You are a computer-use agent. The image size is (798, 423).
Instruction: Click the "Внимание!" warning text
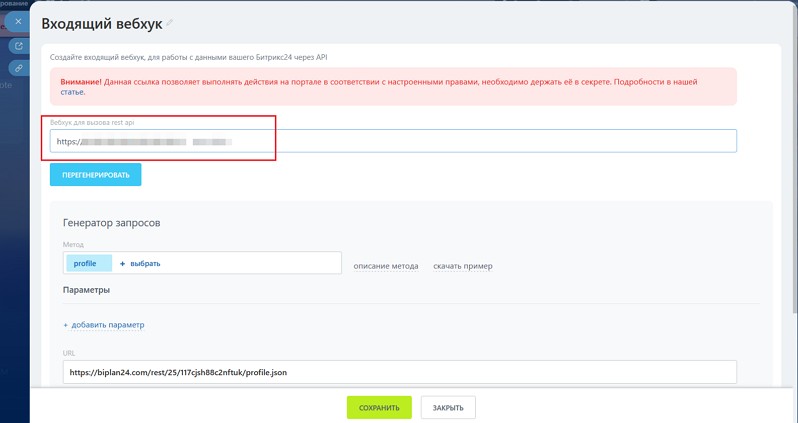pyautogui.click(x=81, y=82)
